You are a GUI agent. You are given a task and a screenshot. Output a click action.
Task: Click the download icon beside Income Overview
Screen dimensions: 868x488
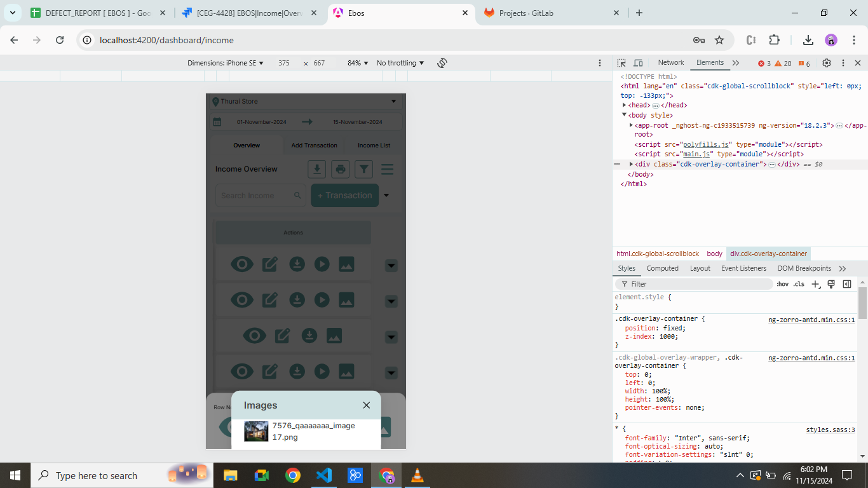coord(317,169)
